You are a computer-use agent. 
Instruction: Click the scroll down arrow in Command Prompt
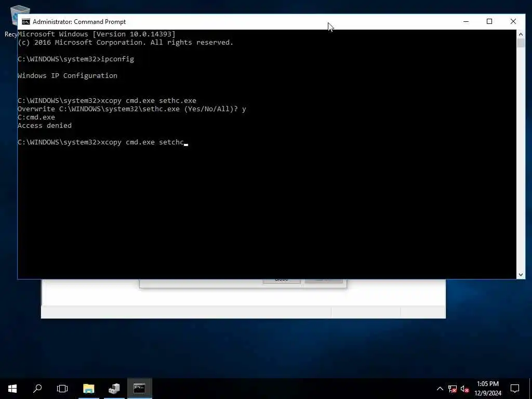521,274
